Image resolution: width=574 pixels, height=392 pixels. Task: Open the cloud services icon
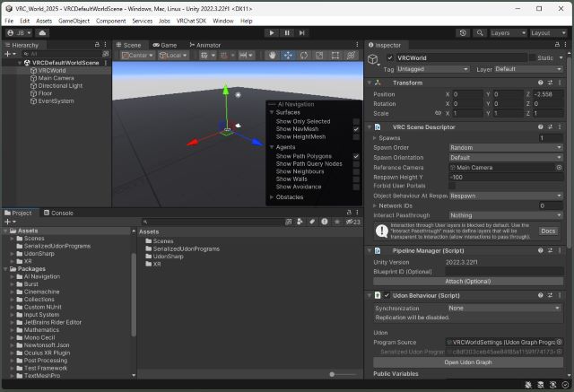click(x=42, y=33)
